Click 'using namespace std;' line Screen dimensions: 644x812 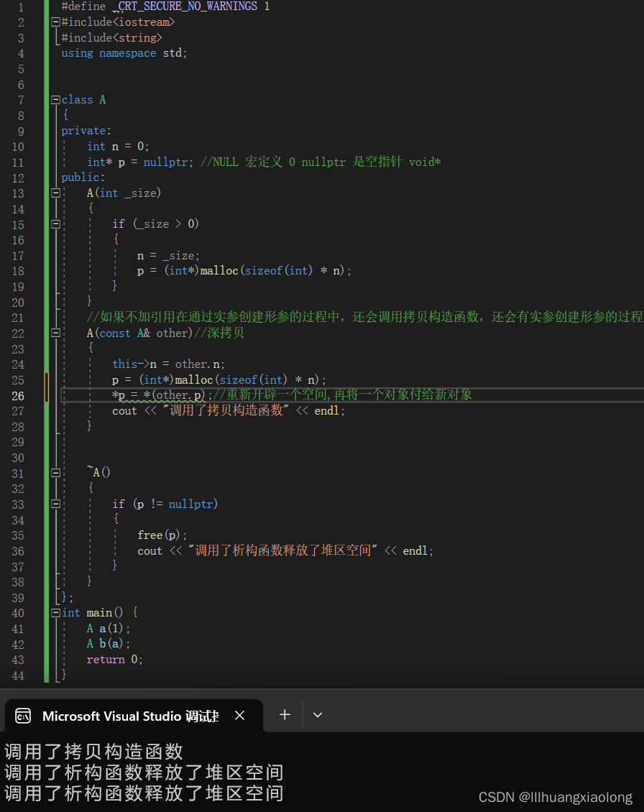pyautogui.click(x=124, y=53)
